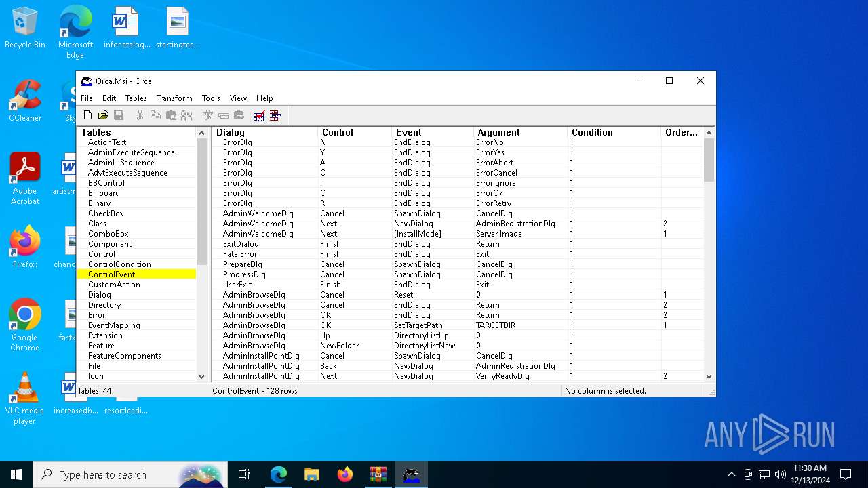
Task: Click the Cut scissors icon
Action: [x=140, y=116]
